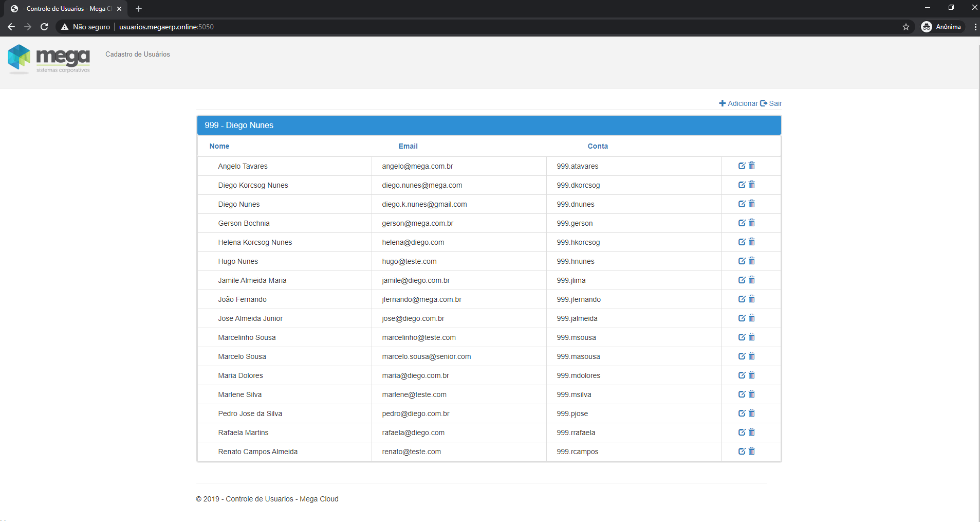The height and width of the screenshot is (522, 980).
Task: Sort by the Nome column header
Action: tap(219, 146)
